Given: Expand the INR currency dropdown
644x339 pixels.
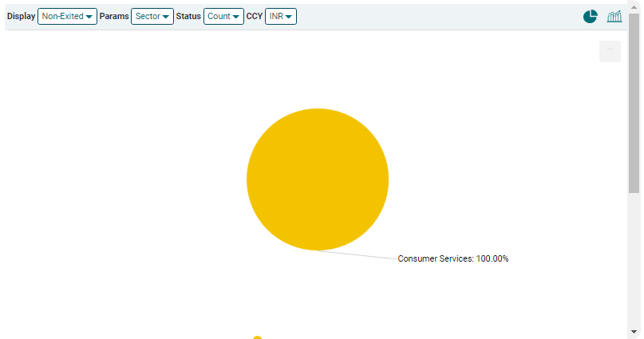Looking at the screenshot, I should pos(280,17).
